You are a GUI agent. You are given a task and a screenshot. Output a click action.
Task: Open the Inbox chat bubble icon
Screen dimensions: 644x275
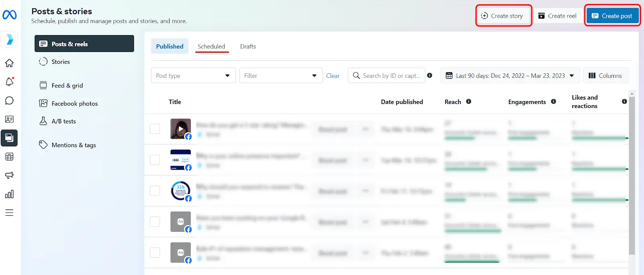tap(9, 100)
